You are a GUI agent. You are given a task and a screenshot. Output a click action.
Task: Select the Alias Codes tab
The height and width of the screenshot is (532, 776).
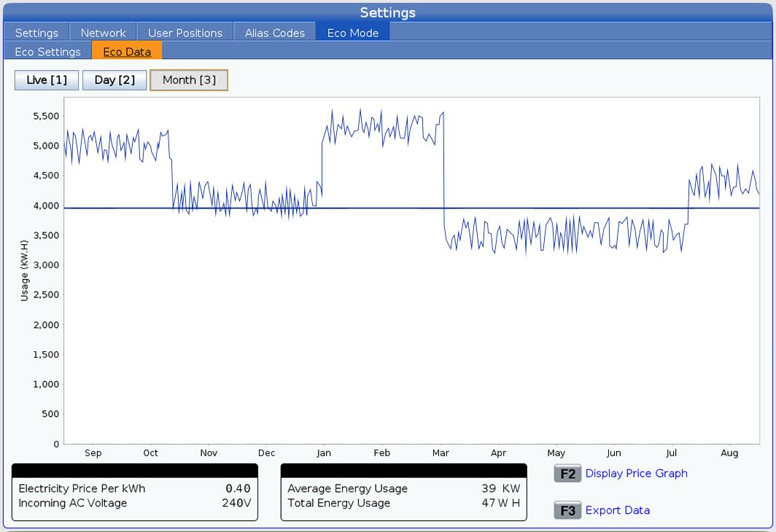274,33
